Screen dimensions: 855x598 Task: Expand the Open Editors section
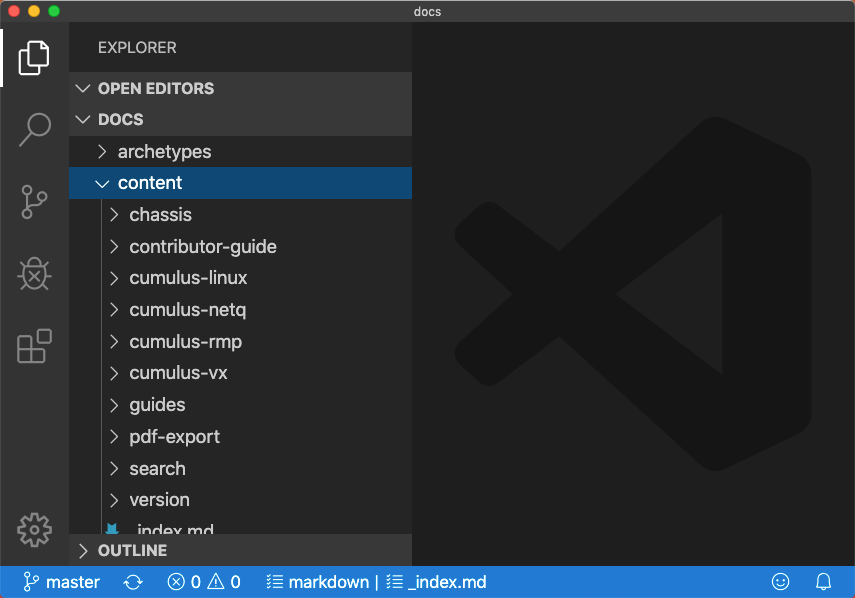(155, 88)
